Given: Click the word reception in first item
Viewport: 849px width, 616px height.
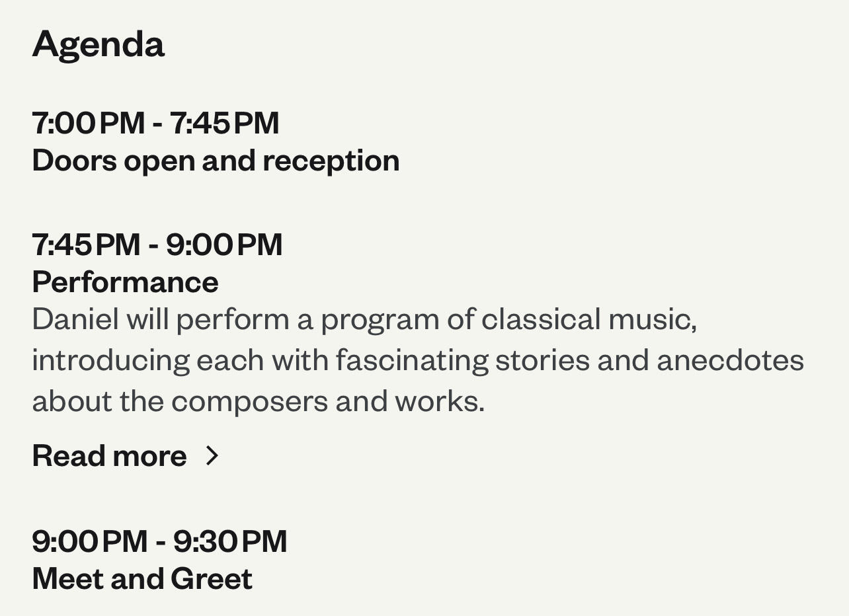Looking at the screenshot, I should [331, 161].
